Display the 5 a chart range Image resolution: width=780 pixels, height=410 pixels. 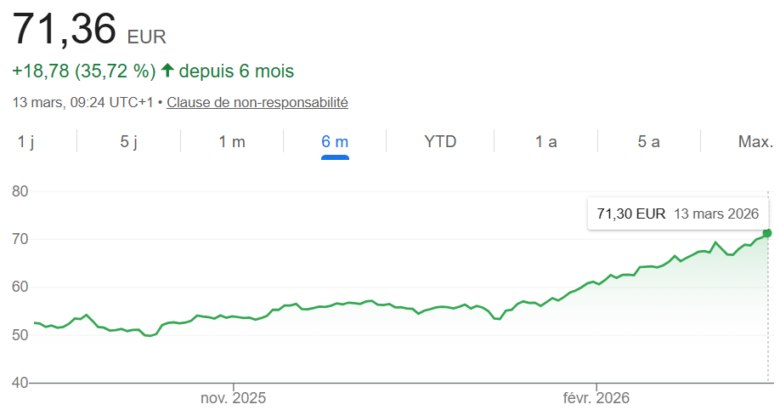[x=649, y=142]
